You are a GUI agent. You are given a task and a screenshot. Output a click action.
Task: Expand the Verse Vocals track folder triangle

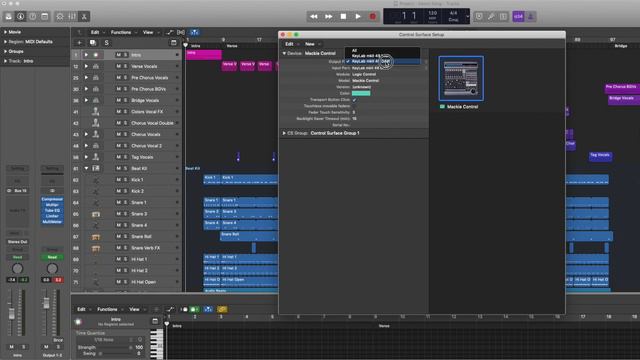[86, 66]
